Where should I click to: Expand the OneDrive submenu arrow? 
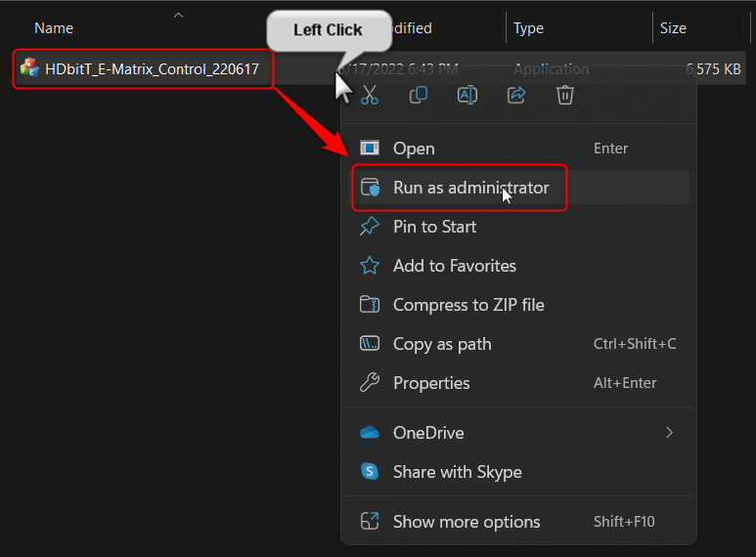(670, 432)
